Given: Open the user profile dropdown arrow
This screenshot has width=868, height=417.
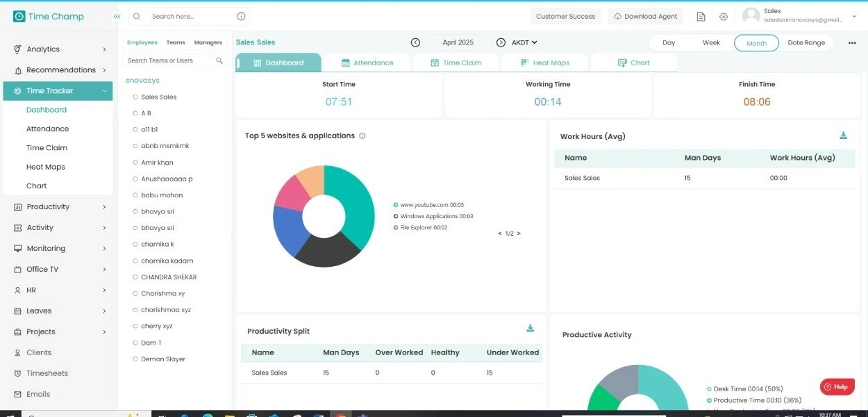Looking at the screenshot, I should click(x=854, y=17).
